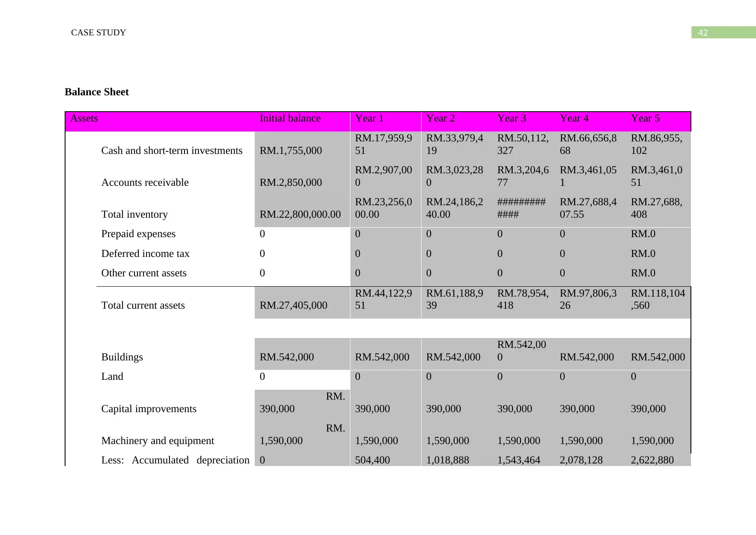The height and width of the screenshot is (535, 756).
Task: Click the 'Year 1' column header
Action: (x=369, y=118)
